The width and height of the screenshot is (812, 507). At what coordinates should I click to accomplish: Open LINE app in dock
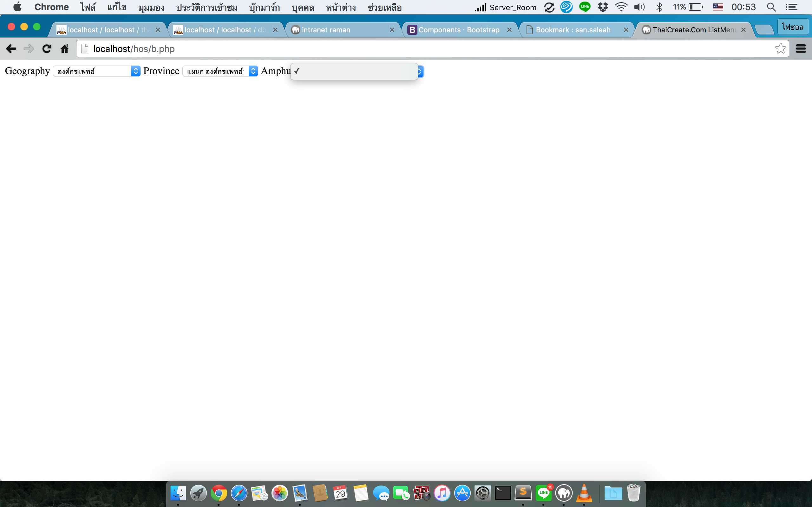click(543, 493)
